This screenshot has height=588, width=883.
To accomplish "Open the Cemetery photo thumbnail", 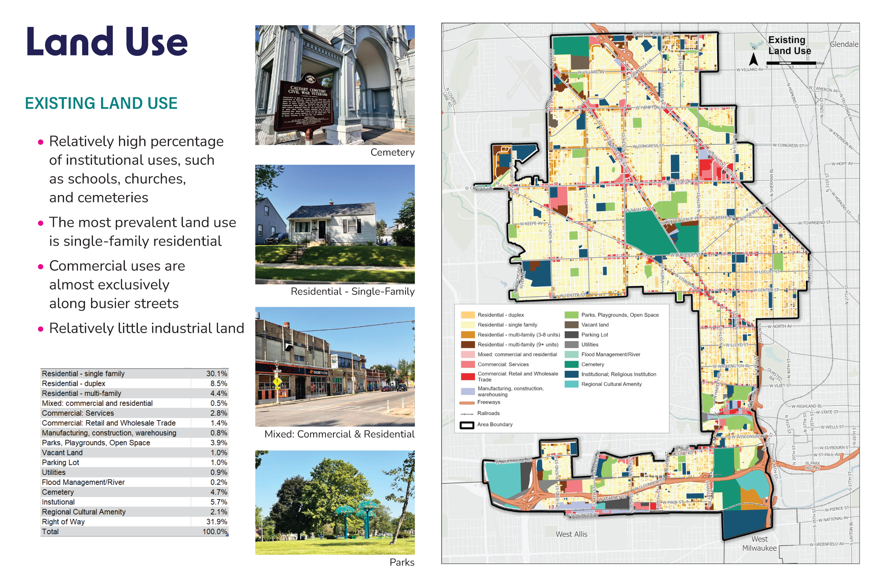I will [335, 85].
